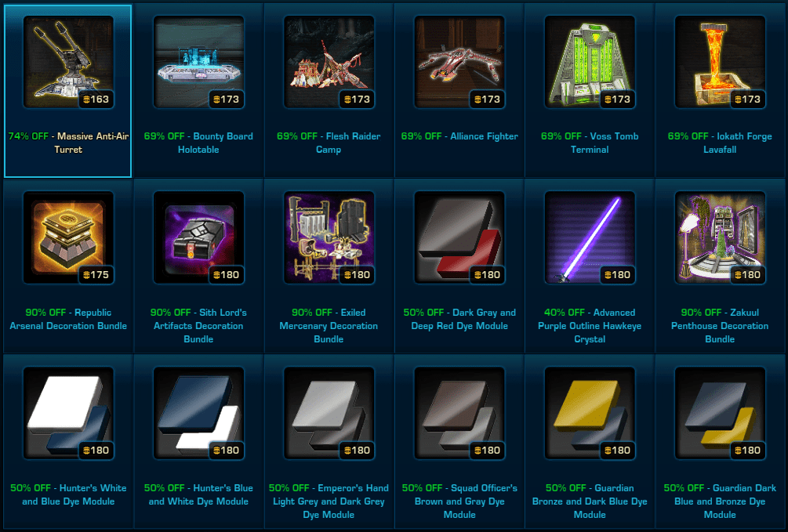This screenshot has width=788, height=532.
Task: Open the Zakuul Penthouse Decoration Bundle thumbnail
Action: tap(720, 237)
